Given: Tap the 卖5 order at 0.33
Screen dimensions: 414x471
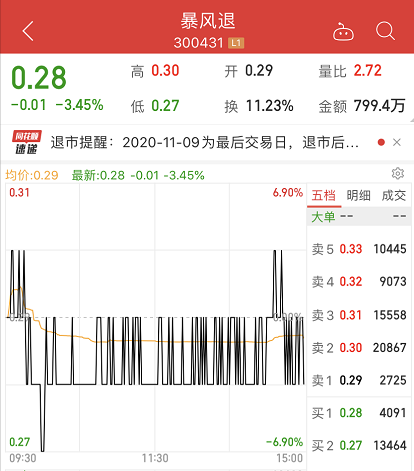Looking at the screenshot, I should 359,249.
